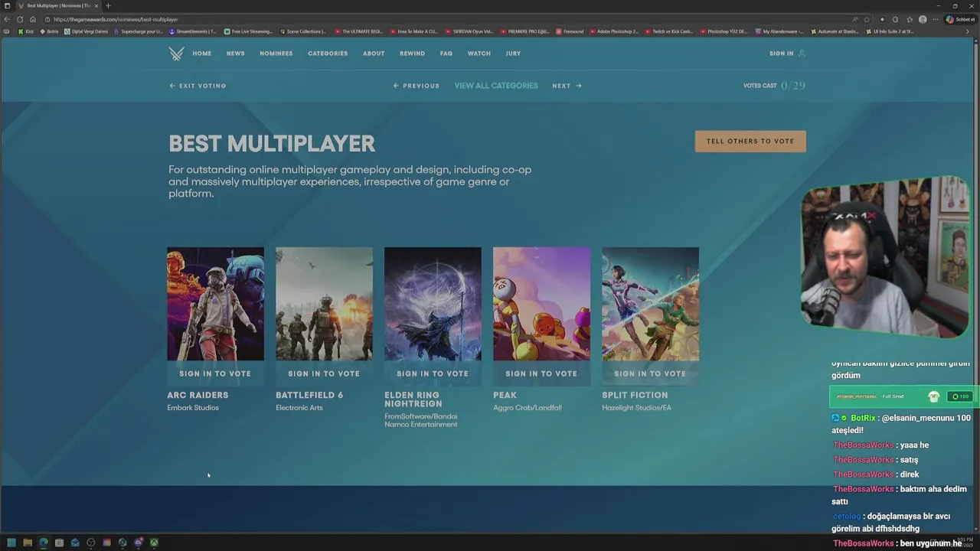Open the Outlook mail taskbar icon
The height and width of the screenshot is (551, 980).
75,543
